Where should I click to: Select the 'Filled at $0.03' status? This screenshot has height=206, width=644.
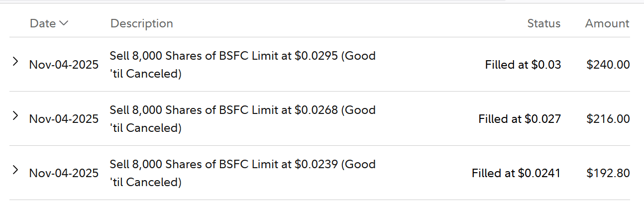[x=523, y=65]
